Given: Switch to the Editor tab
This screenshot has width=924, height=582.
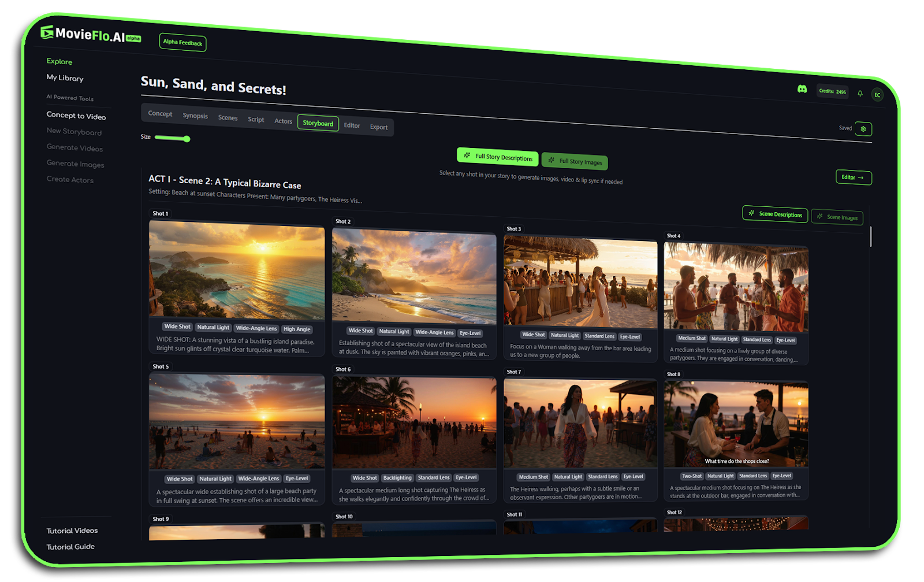Looking at the screenshot, I should click(352, 125).
